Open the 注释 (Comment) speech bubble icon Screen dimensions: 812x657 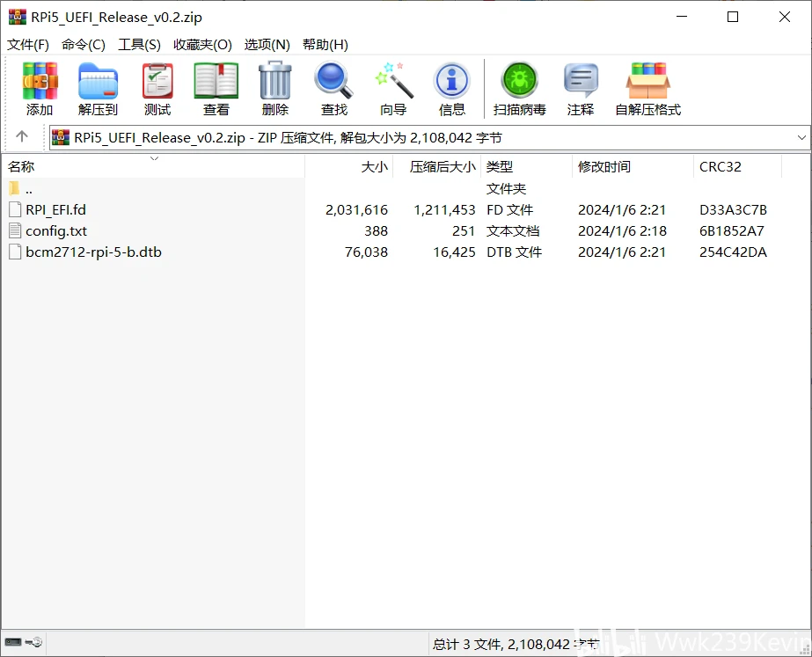pos(581,81)
